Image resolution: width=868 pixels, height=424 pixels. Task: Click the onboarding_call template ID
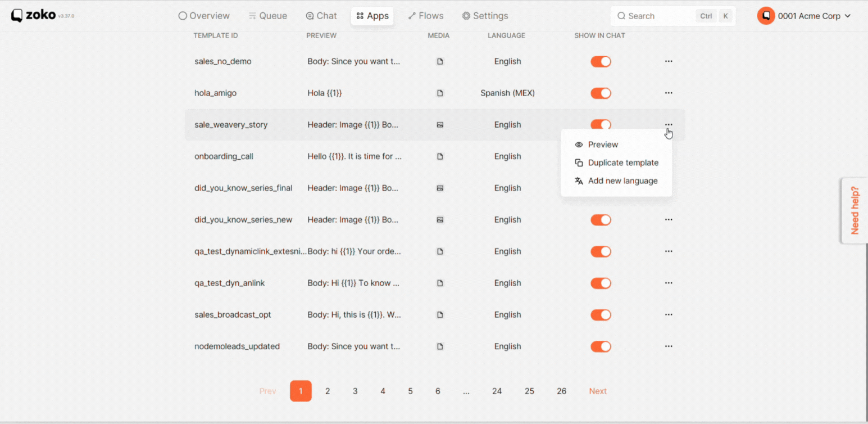click(x=224, y=156)
